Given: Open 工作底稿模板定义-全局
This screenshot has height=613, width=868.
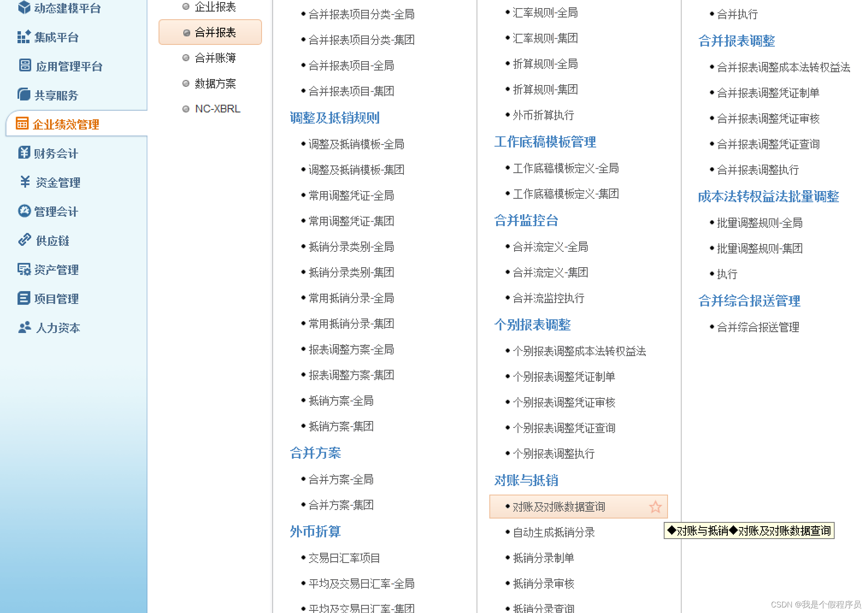Looking at the screenshot, I should pos(566,168).
